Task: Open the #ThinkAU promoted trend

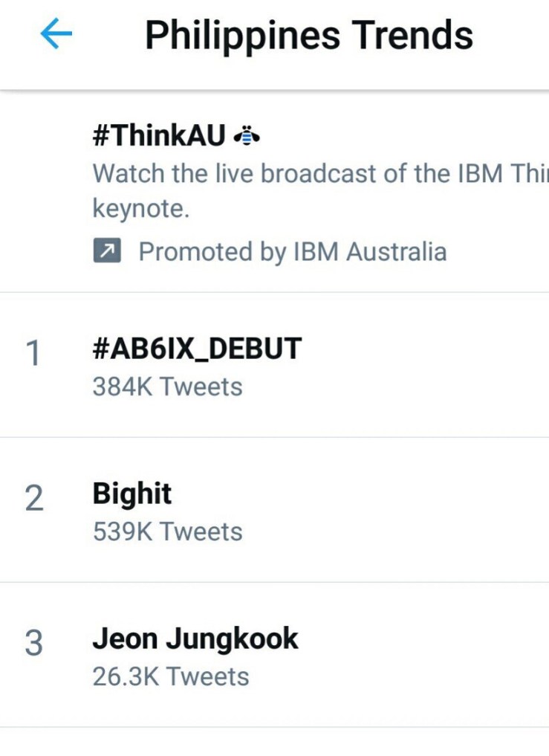Action: 159,136
